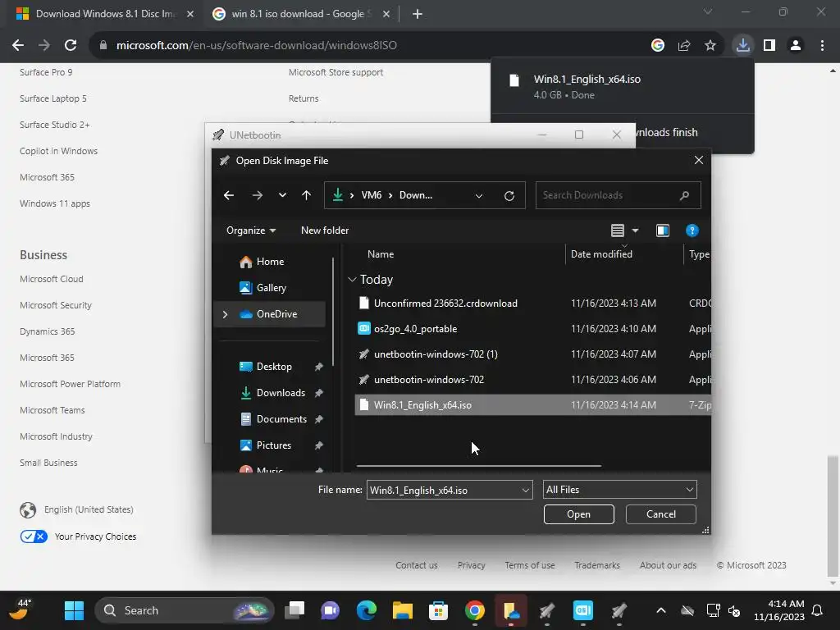Open Chrome profile avatar
The image size is (840, 630).
tap(796, 46)
